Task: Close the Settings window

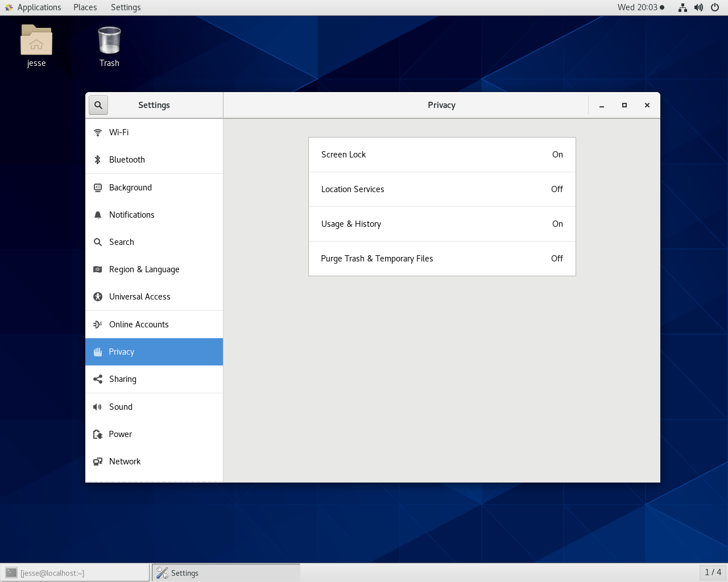Action: click(x=647, y=105)
